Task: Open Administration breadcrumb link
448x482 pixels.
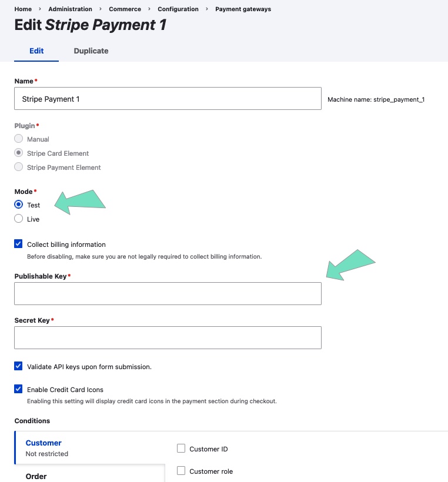Action: tap(70, 9)
